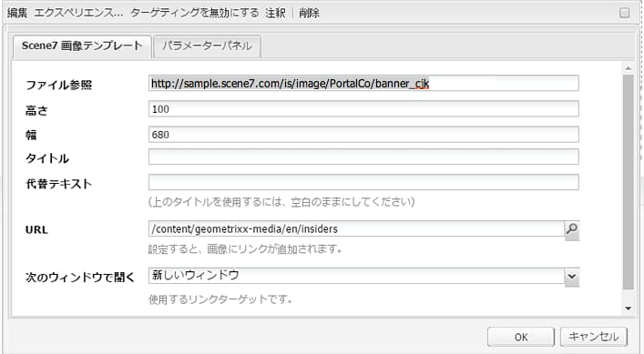Focus the empty タイトル input field

coord(363,157)
